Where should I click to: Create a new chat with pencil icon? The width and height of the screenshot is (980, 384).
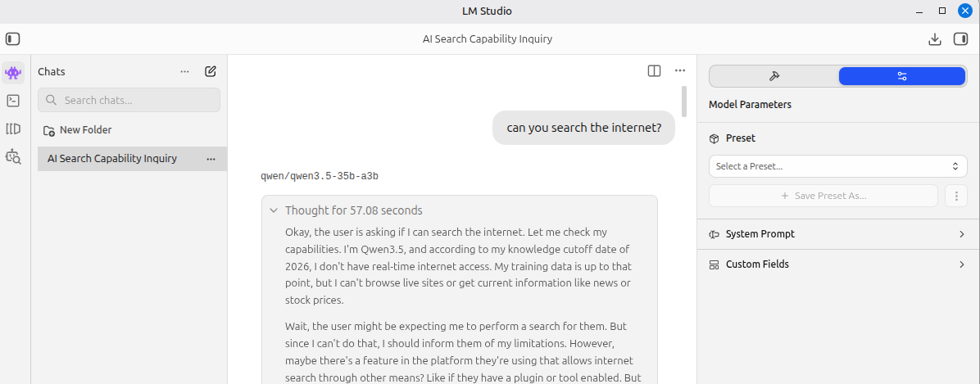tap(211, 71)
